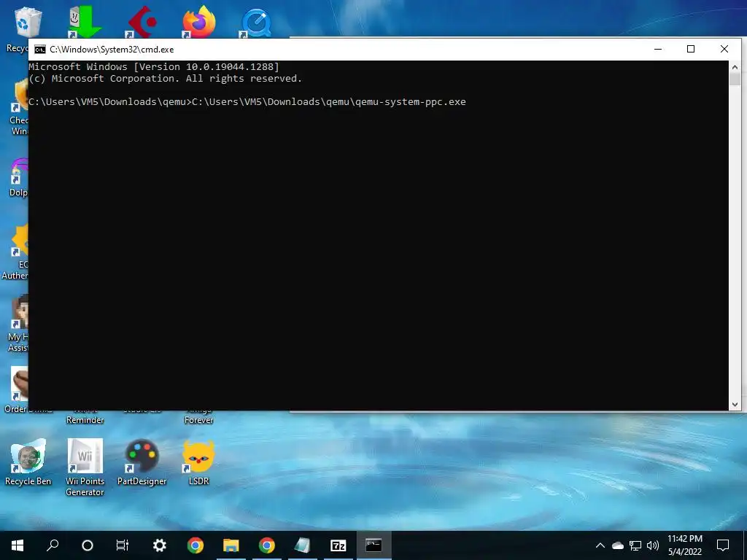Click the Microsoft Corporation copyright line

click(166, 79)
